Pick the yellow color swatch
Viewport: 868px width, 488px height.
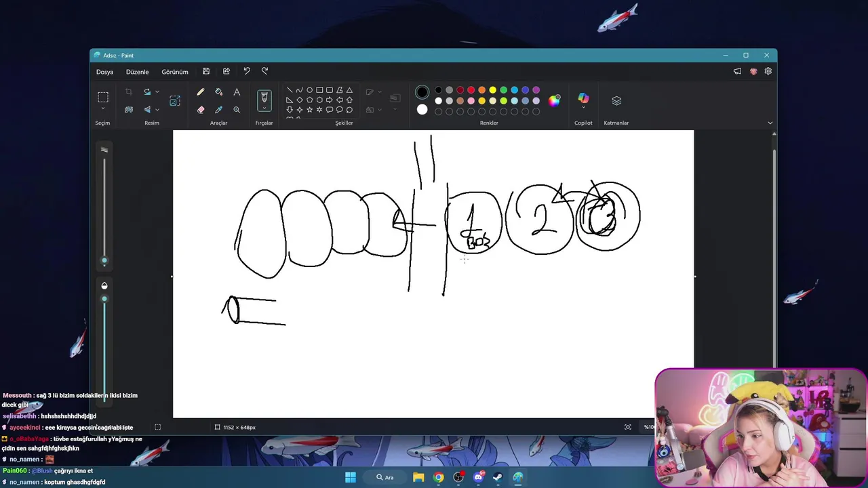click(x=492, y=90)
